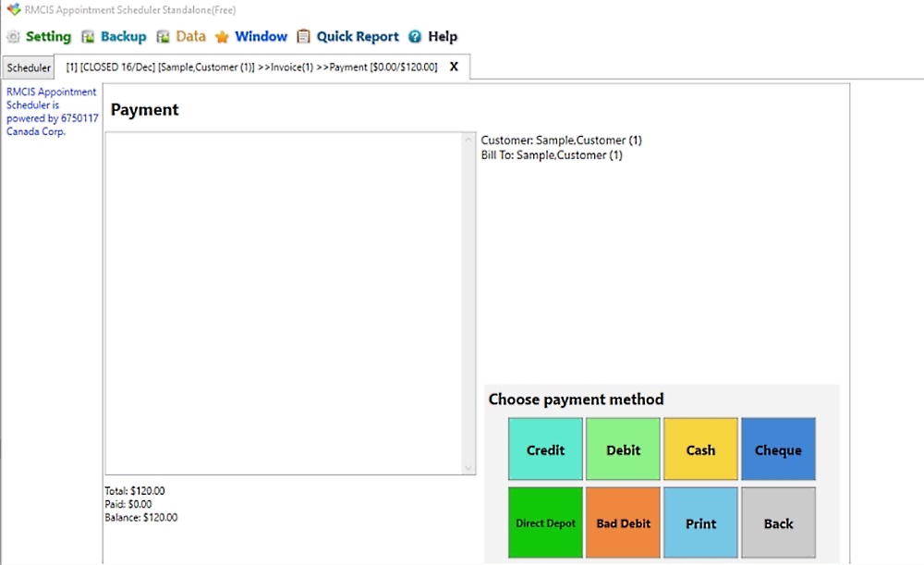
Task: Choose Credit payment method
Action: click(x=545, y=449)
